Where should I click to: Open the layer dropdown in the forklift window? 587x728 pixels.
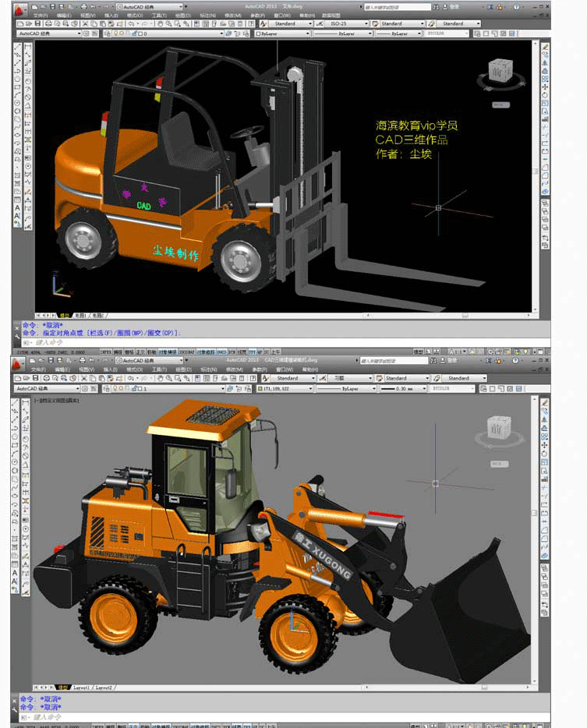point(164,34)
